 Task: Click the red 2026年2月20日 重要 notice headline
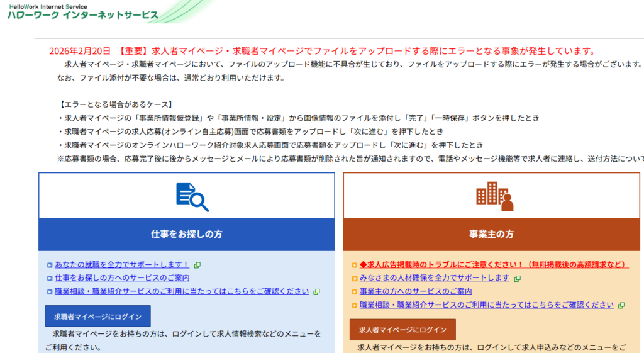pos(321,51)
